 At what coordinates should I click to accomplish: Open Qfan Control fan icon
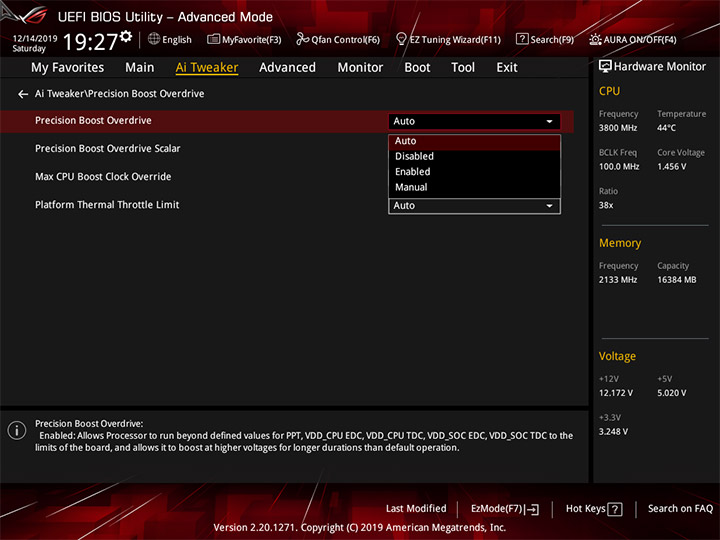[302, 39]
